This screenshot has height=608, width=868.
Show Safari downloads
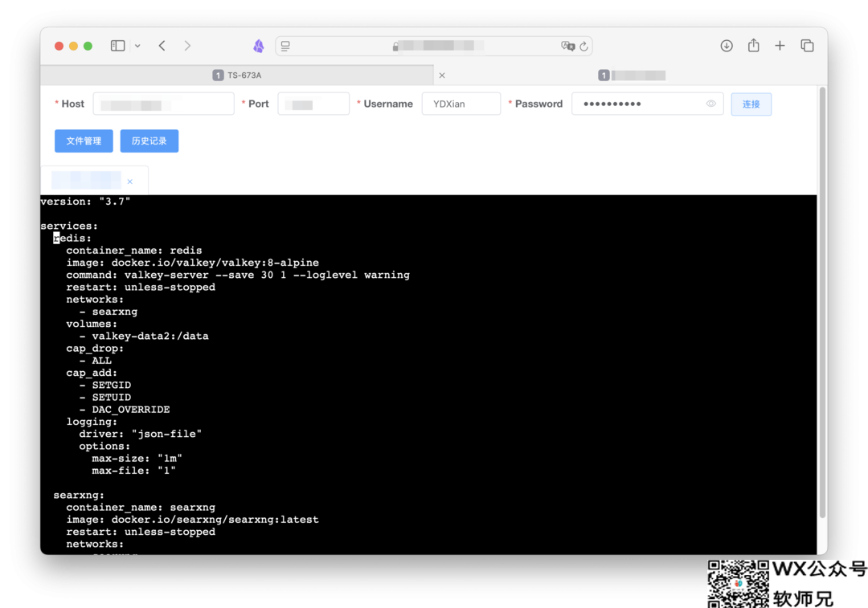(x=727, y=46)
